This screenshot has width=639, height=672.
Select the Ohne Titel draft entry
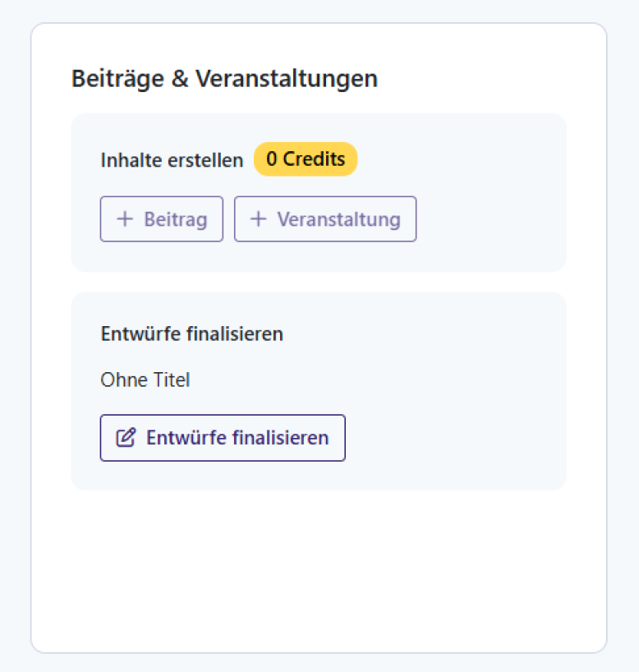point(145,380)
